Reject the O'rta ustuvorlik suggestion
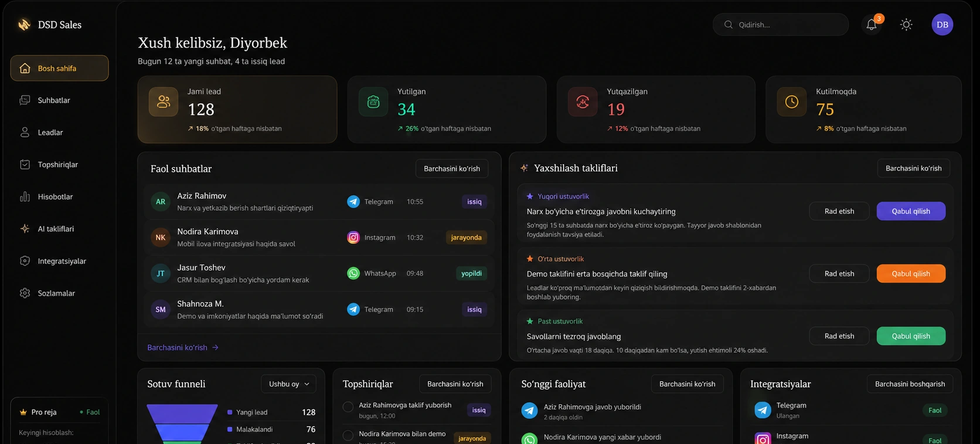 [839, 273]
